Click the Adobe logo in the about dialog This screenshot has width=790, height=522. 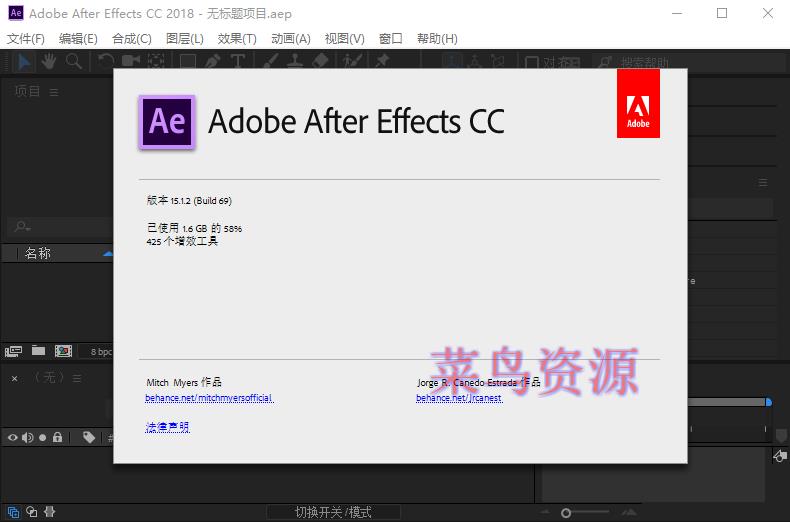[x=638, y=103]
